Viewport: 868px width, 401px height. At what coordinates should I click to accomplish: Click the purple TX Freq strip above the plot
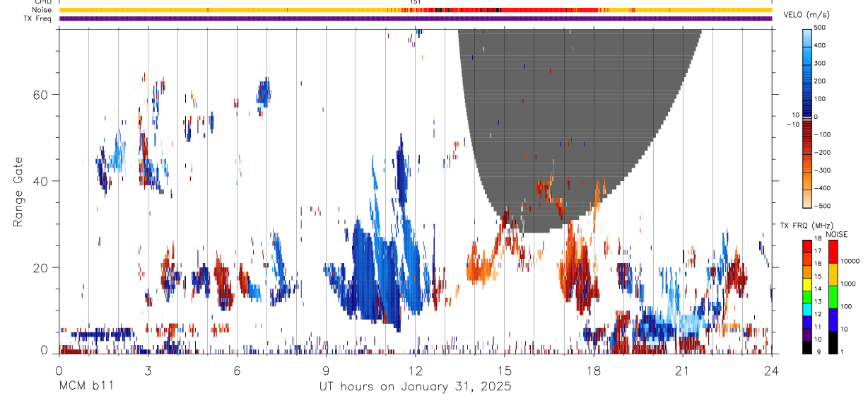(415, 18)
